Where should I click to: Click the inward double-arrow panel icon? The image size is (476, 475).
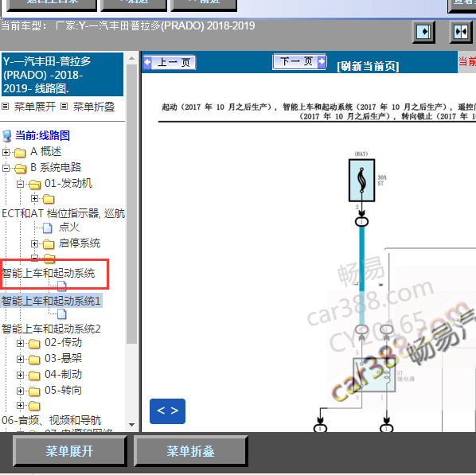click(461, 32)
